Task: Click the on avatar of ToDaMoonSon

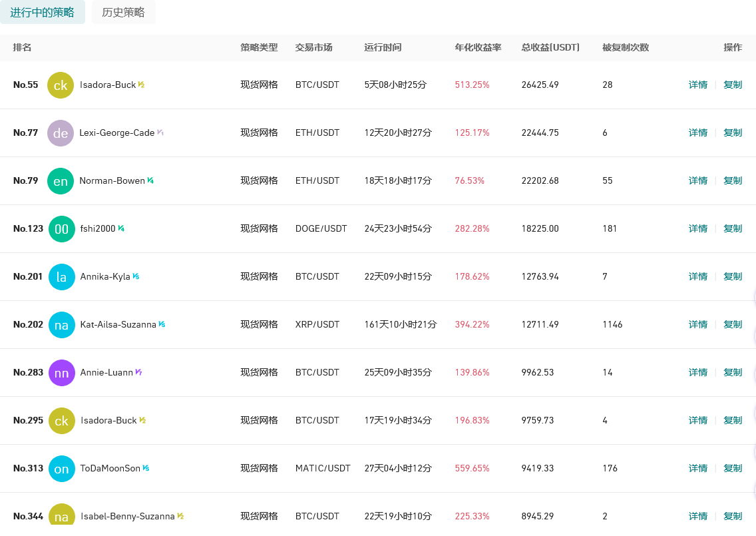Action: [62, 469]
